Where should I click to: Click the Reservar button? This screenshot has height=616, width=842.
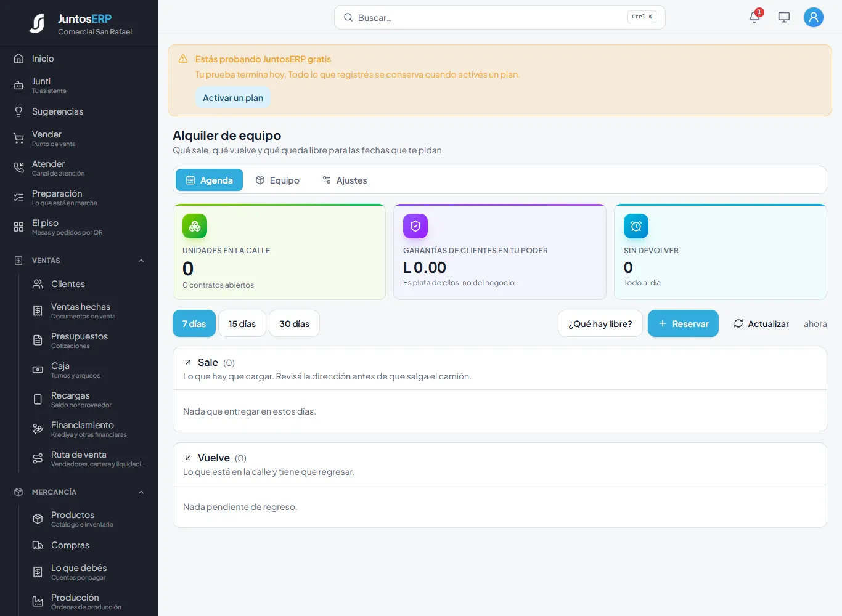point(683,323)
